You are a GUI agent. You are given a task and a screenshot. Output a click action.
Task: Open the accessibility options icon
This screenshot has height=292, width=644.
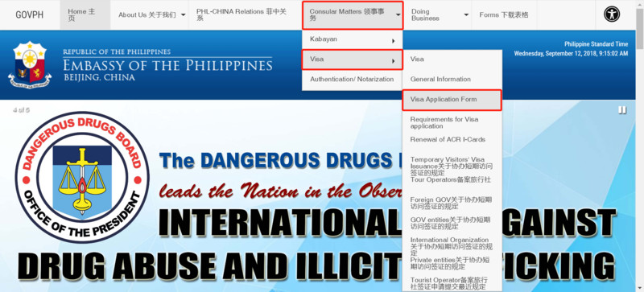click(612, 14)
